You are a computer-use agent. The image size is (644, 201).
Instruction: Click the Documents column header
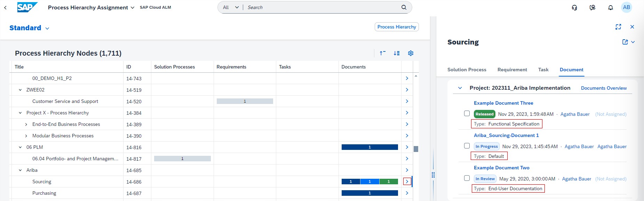tap(370, 67)
